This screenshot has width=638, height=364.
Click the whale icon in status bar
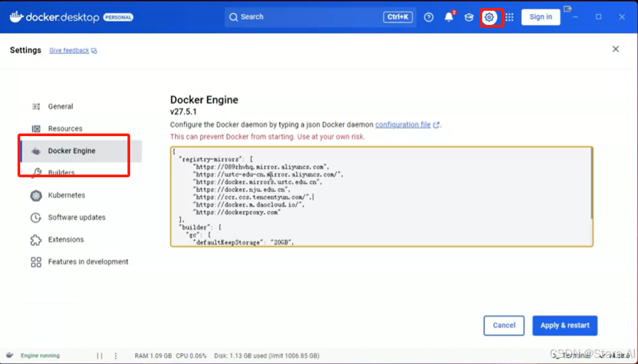pos(9,355)
